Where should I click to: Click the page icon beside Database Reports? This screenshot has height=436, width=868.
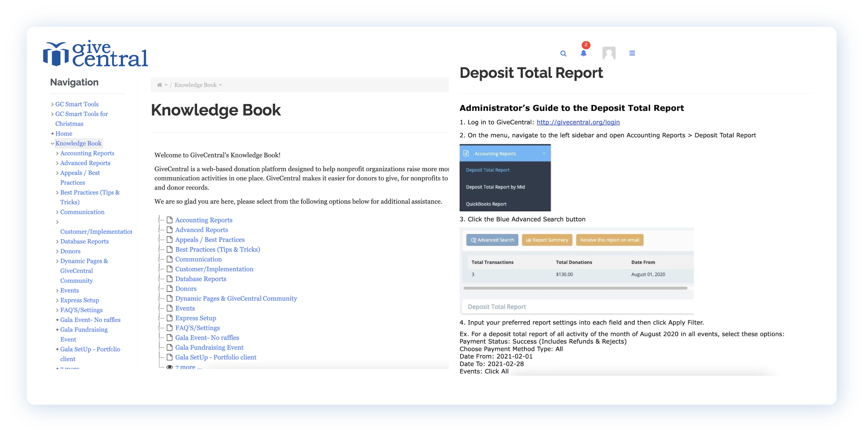click(x=169, y=279)
